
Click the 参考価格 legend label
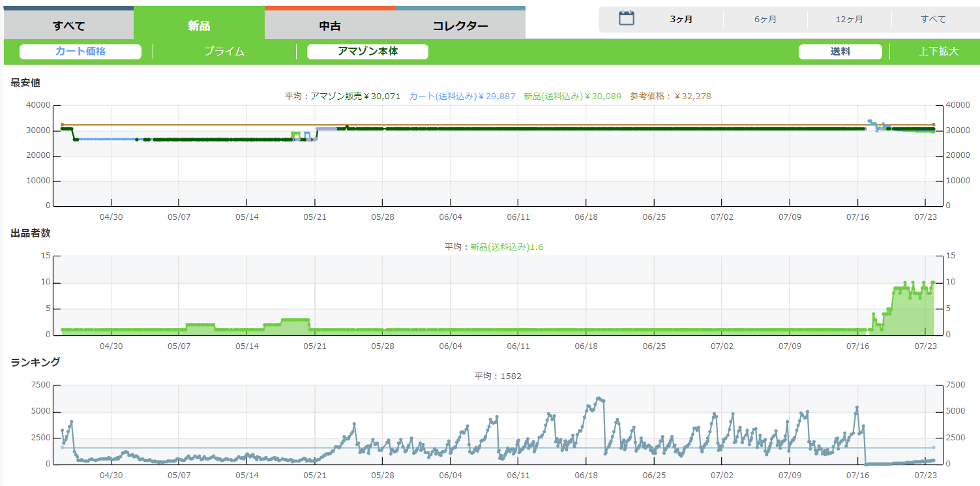tap(670, 96)
